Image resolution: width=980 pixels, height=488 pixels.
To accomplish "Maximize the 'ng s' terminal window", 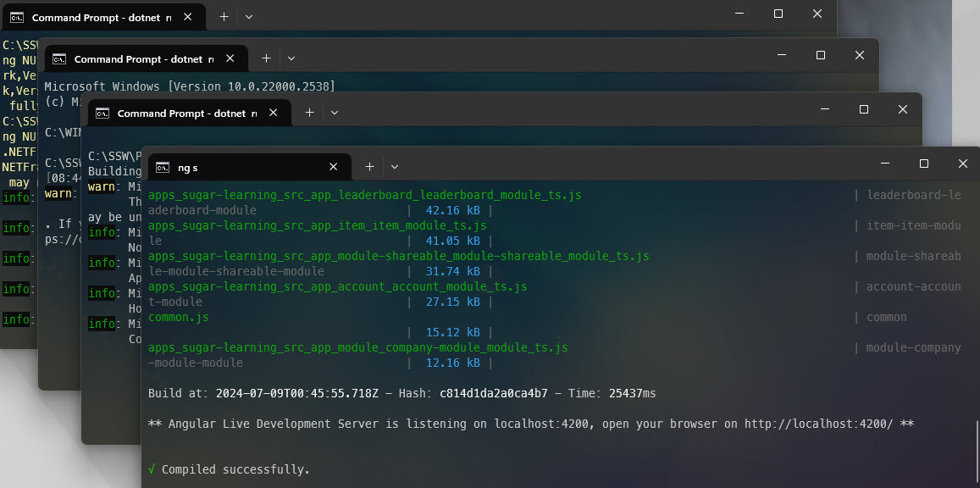I will coord(924,164).
